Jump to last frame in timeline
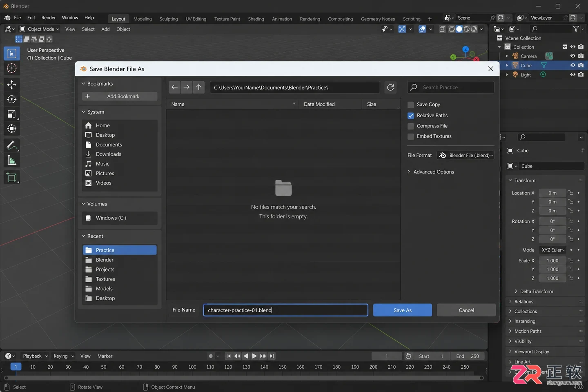This screenshot has height=392, width=588. point(272,356)
